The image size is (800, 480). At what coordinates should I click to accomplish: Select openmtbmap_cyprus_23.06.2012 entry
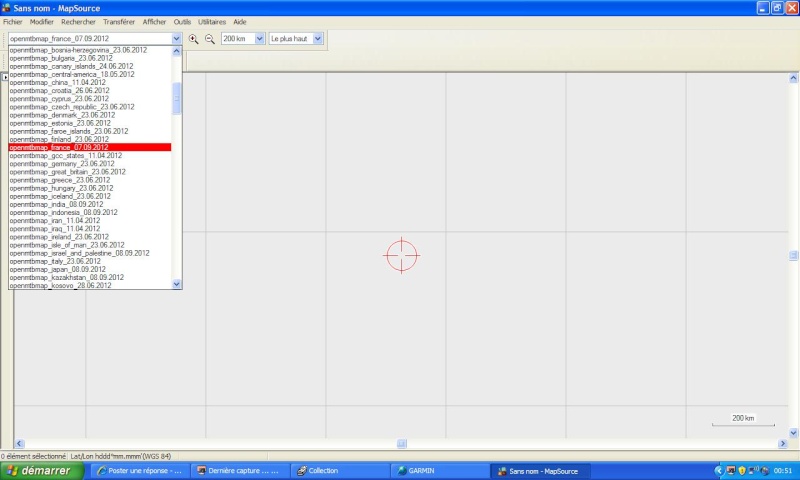90,99
